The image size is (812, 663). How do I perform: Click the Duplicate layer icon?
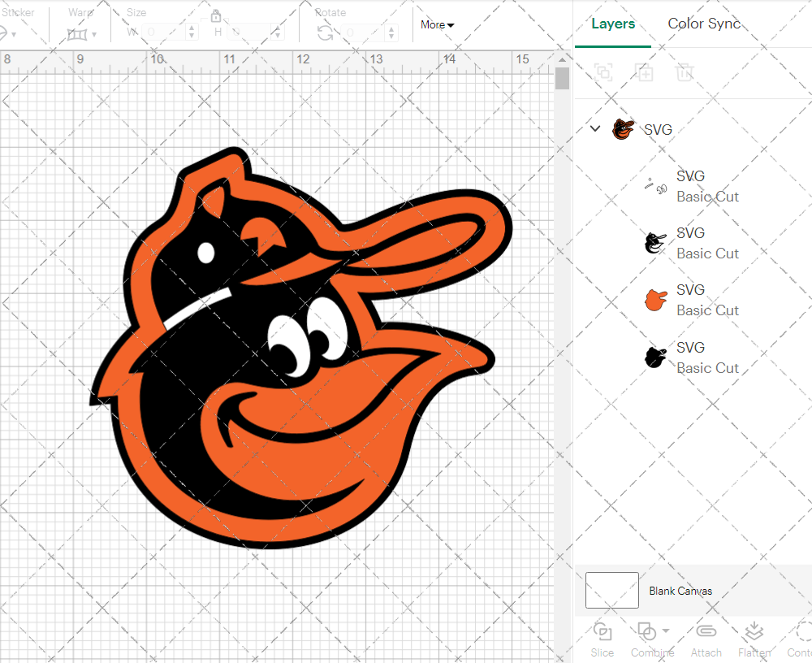pyautogui.click(x=645, y=72)
